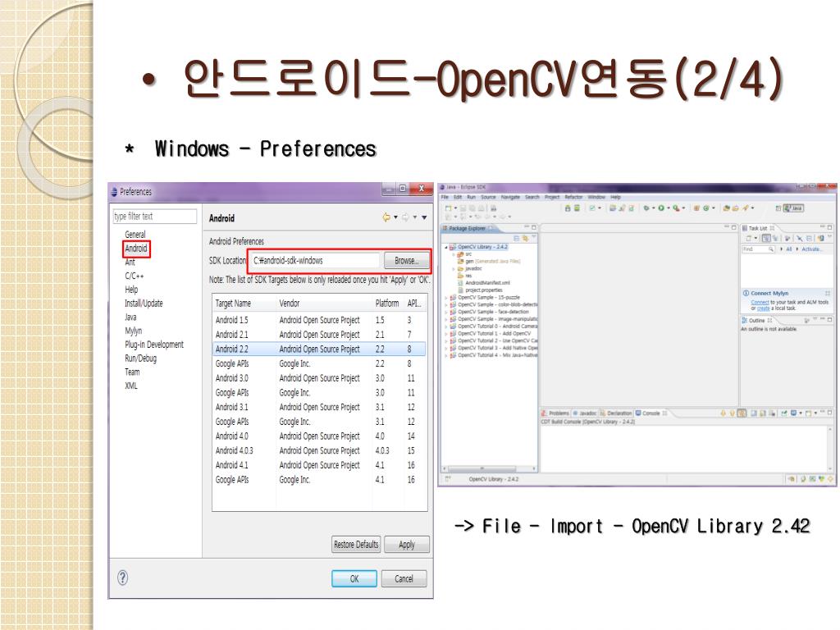The image size is (840, 630).
Task: Select Plug-in Development preferences category
Action: click(154, 345)
